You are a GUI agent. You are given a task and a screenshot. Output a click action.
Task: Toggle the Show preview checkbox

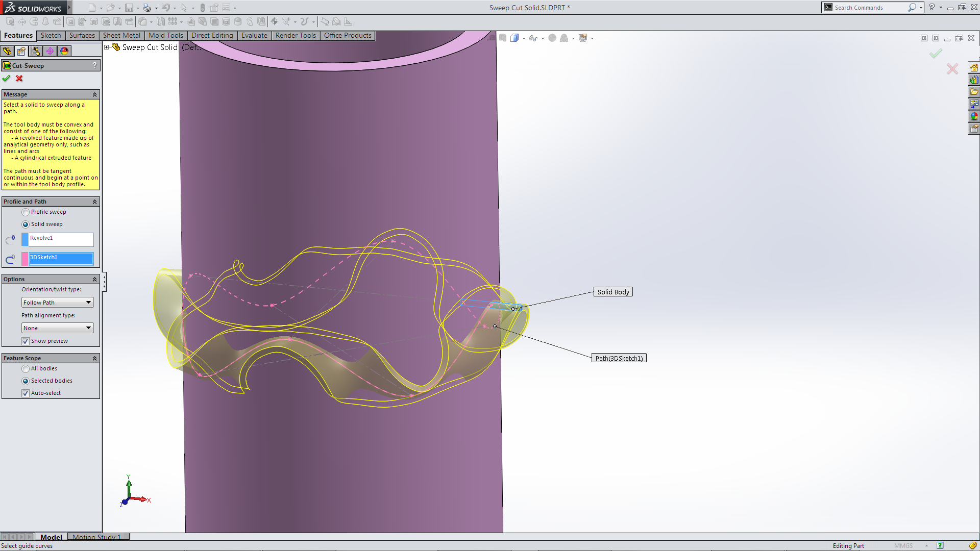click(26, 341)
